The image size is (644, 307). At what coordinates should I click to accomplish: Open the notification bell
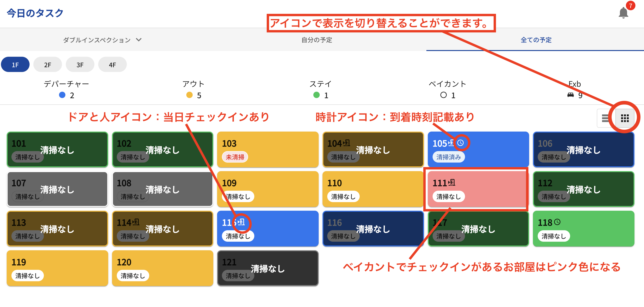[623, 13]
